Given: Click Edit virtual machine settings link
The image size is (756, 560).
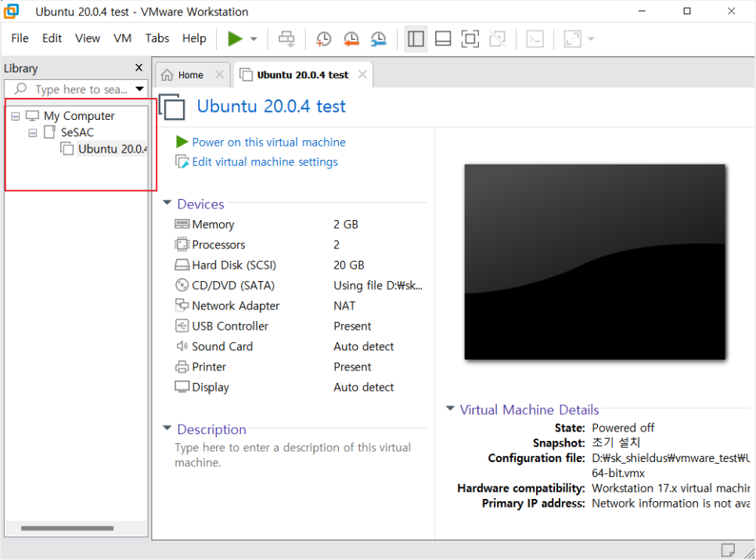Looking at the screenshot, I should pyautogui.click(x=265, y=161).
